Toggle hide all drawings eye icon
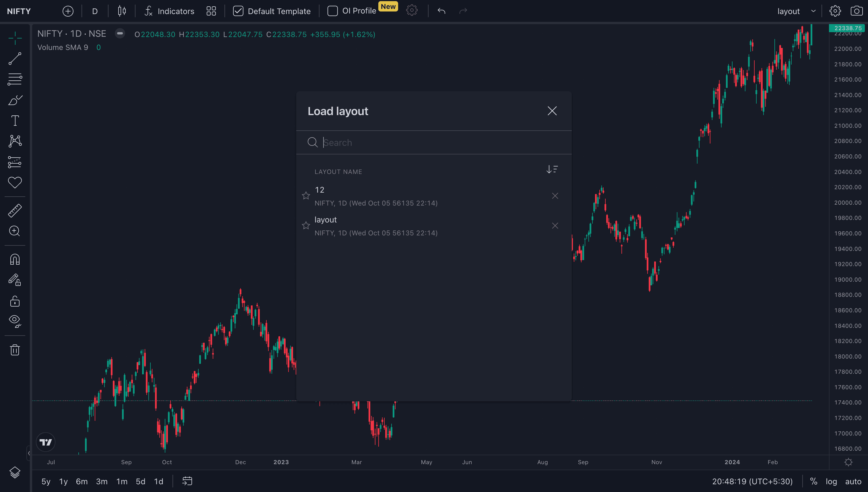 tap(15, 321)
